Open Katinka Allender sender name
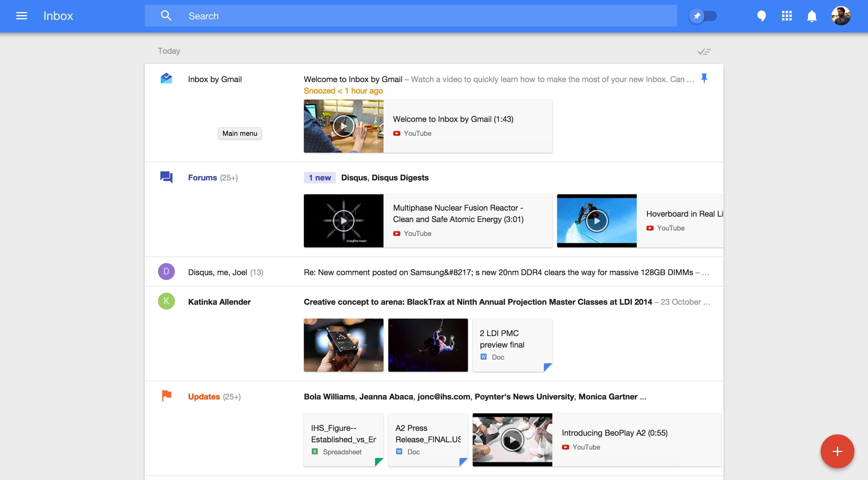The width and height of the screenshot is (868, 480). click(x=219, y=302)
